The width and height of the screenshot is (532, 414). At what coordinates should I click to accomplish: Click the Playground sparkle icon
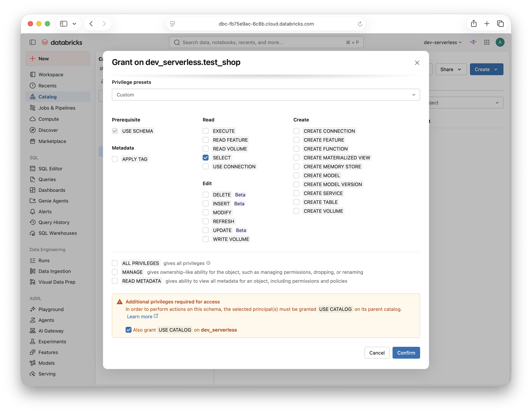(x=32, y=309)
